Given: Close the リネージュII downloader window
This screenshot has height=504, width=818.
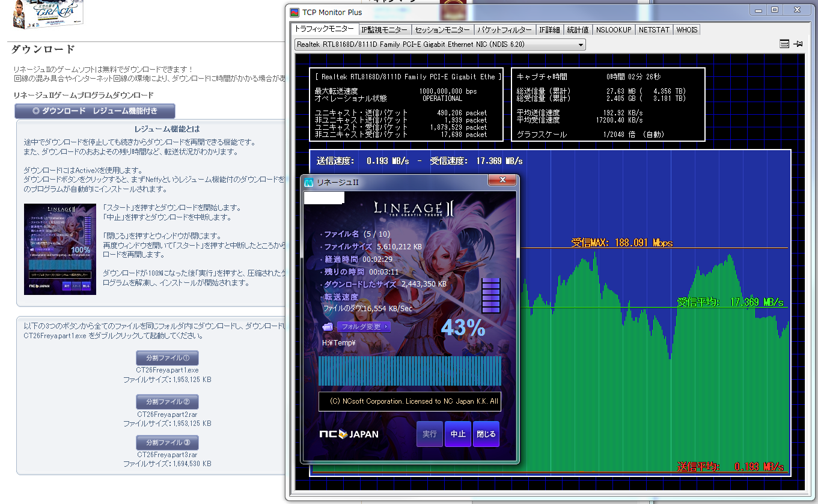Looking at the screenshot, I should [x=501, y=181].
